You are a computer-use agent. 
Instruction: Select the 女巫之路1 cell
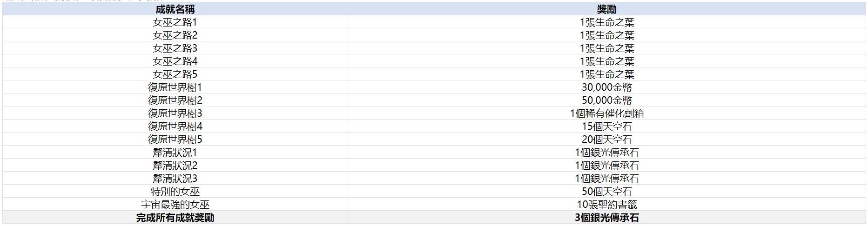click(175, 22)
